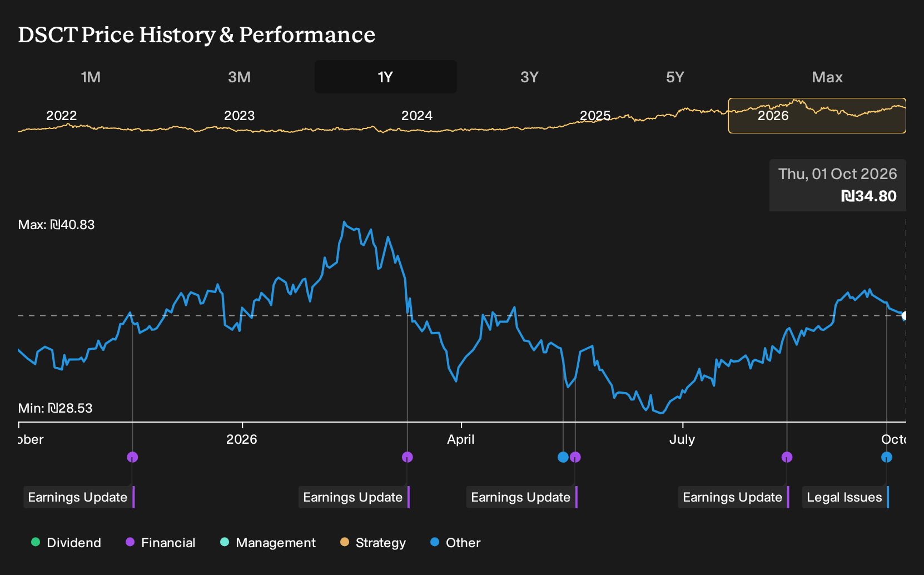Toggle the Financial legend filter
This screenshot has height=575, width=924.
(161, 543)
